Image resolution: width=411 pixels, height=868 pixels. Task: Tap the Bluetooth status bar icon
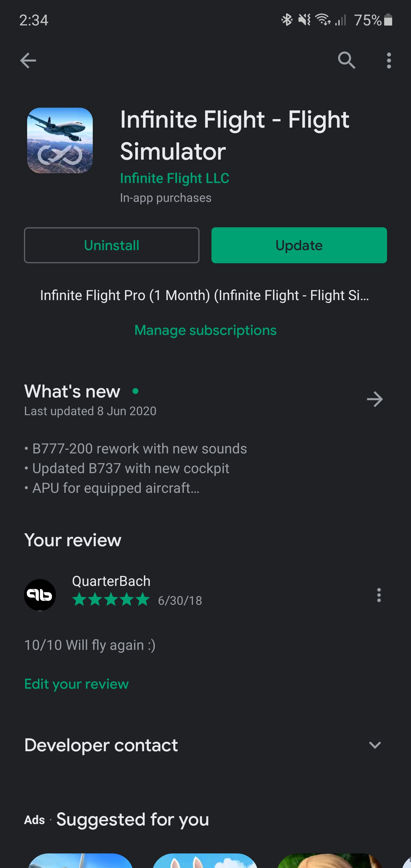point(287,20)
